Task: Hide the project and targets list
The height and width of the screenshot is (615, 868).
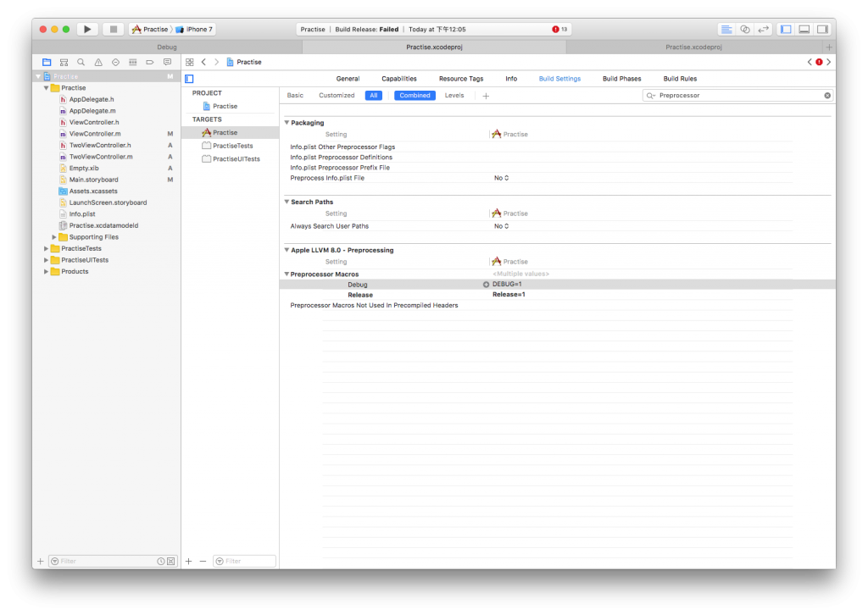Action: click(x=189, y=79)
